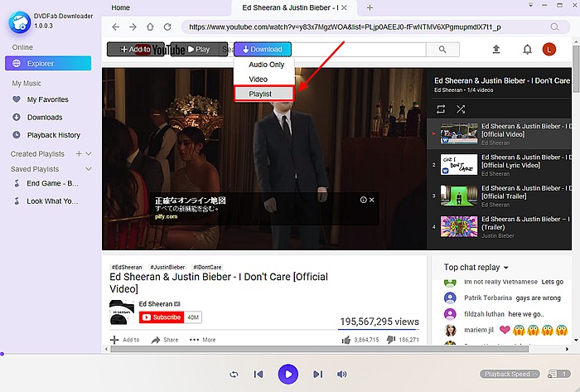Open the window options dropdown arrow
This screenshot has height=392, width=580.
(x=530, y=5)
